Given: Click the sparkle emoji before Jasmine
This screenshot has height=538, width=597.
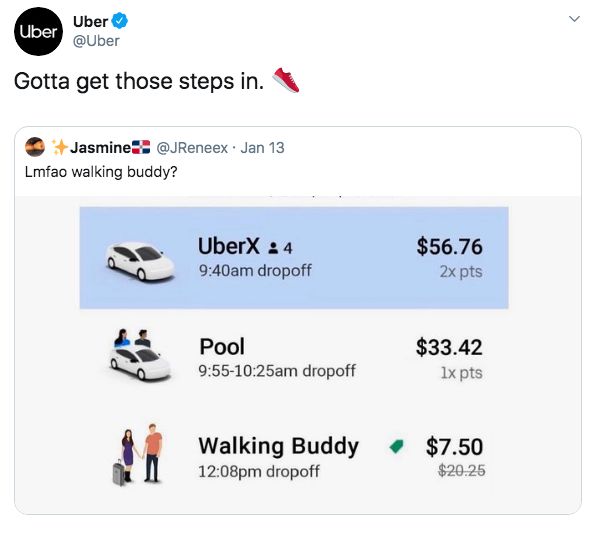Looking at the screenshot, I should [x=60, y=147].
